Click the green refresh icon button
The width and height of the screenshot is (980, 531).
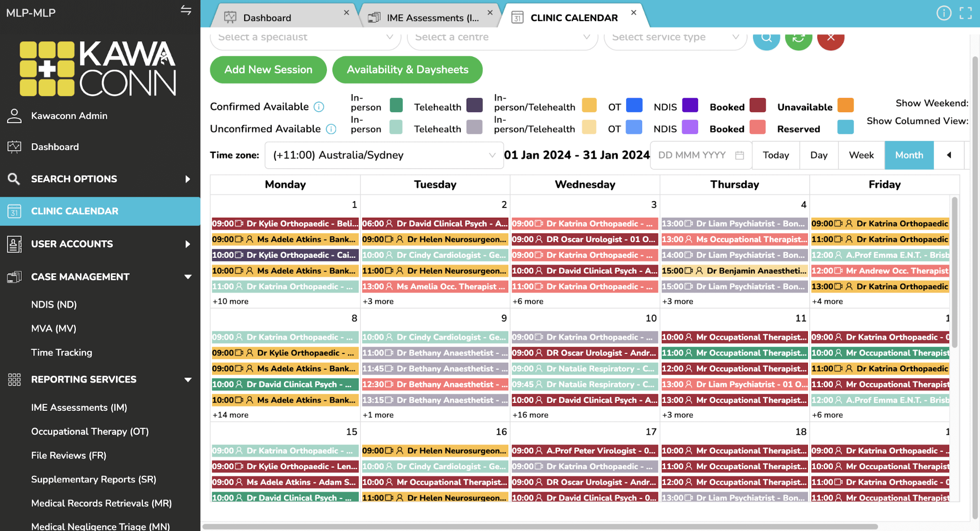coord(799,38)
